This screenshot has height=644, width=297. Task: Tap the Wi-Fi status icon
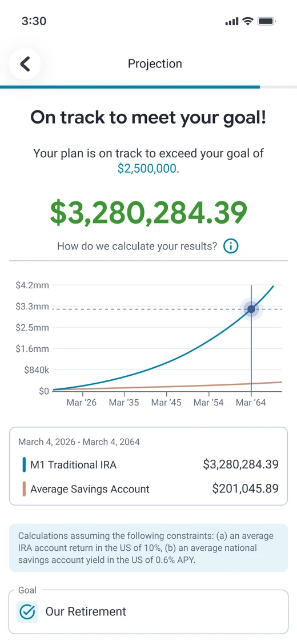pyautogui.click(x=247, y=21)
